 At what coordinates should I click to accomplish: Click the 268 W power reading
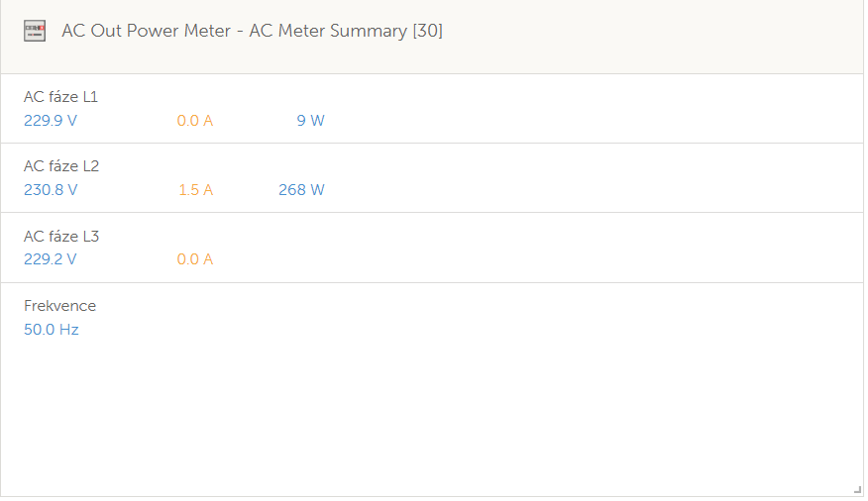tap(301, 190)
